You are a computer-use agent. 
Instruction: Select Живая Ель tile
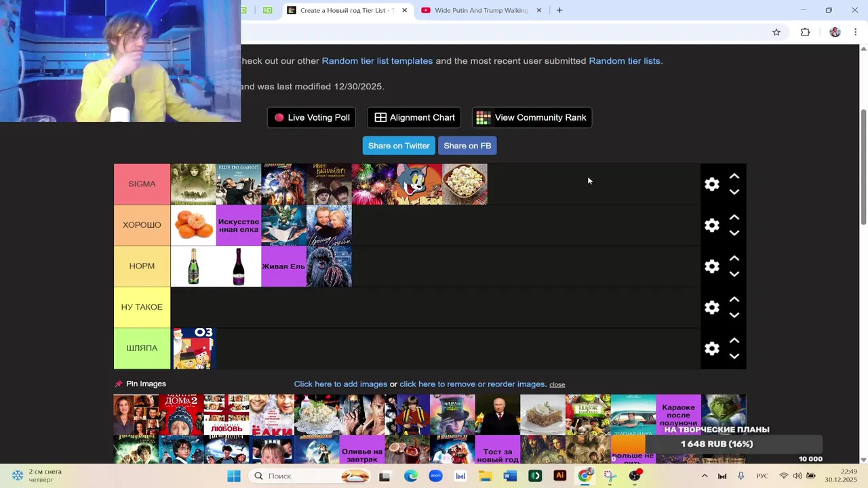point(283,266)
